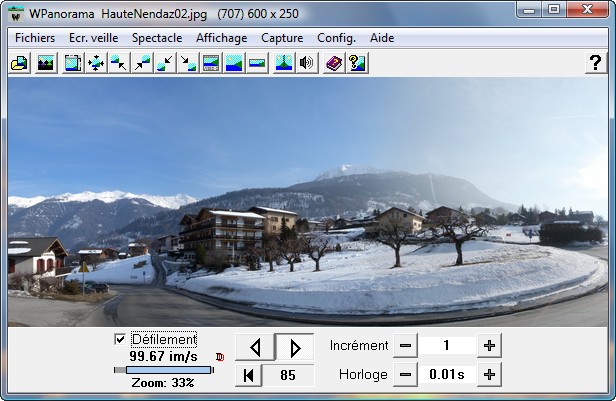Click the question mark help icon at right
The height and width of the screenshot is (401, 616).
tap(594, 63)
